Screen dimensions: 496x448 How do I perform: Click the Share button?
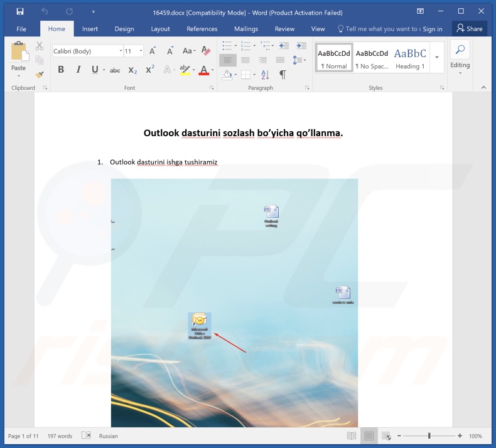tap(470, 29)
